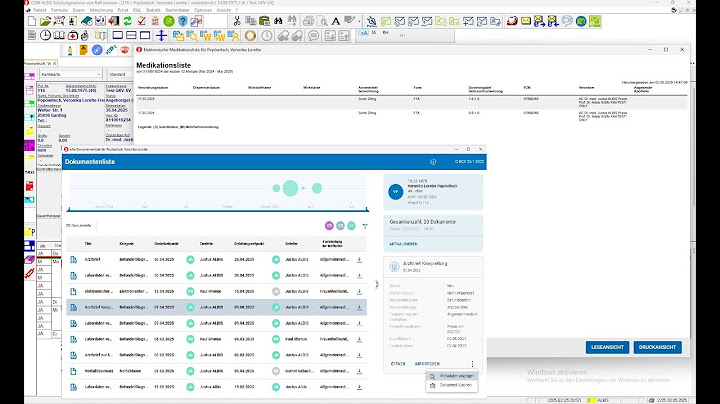Click the magnifier folder icon in second toolbar
720x404 pixels.
tap(192, 35)
